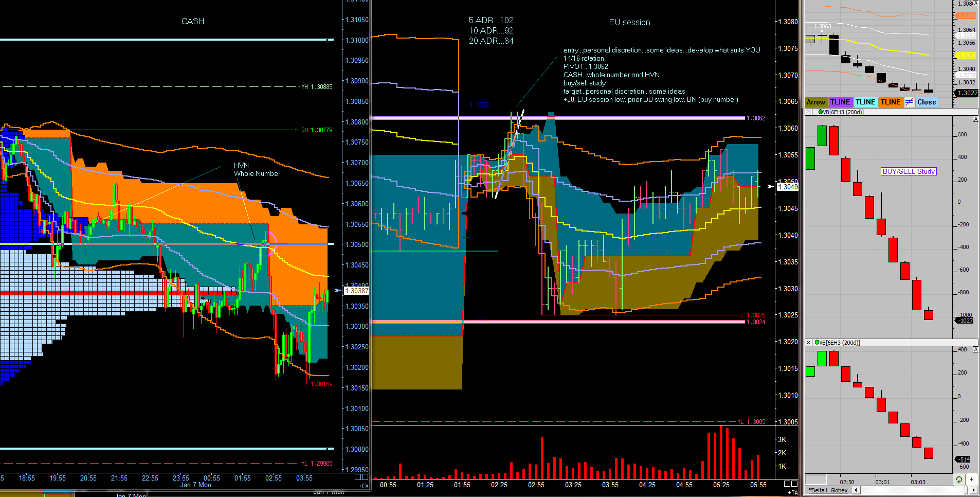Click the 1.3049 current price marker
Viewport: 980px width, 497px height.
point(788,187)
